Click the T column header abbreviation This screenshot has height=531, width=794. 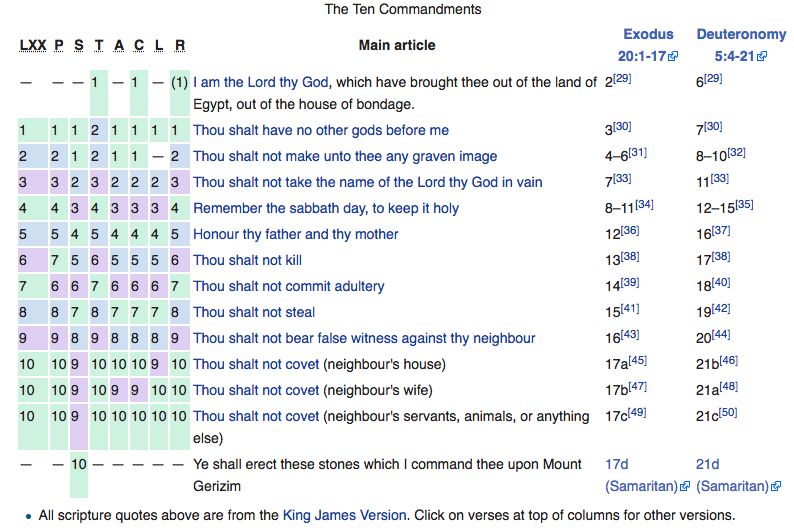pyautogui.click(x=99, y=46)
